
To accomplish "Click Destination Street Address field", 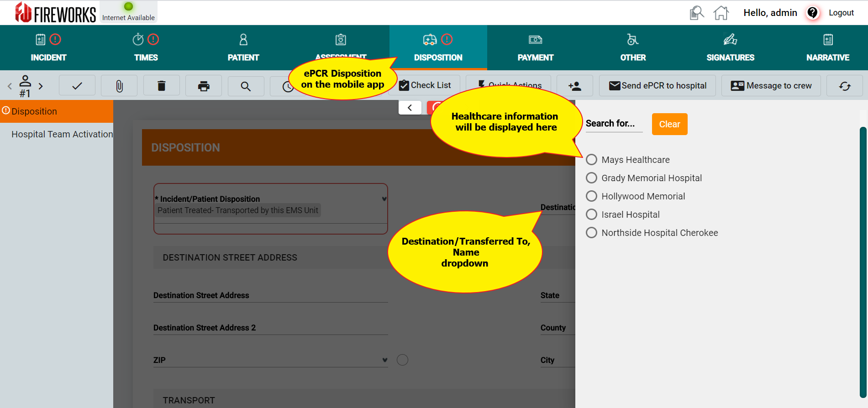I will pyautogui.click(x=270, y=295).
